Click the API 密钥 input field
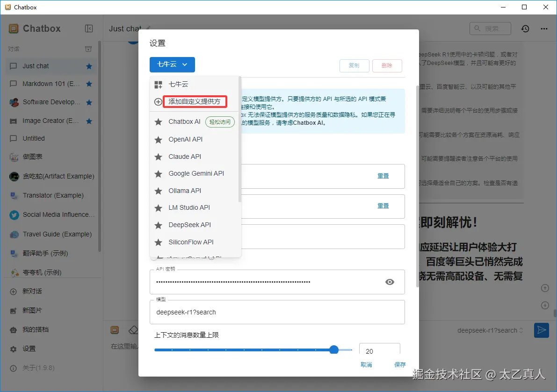 click(x=277, y=282)
